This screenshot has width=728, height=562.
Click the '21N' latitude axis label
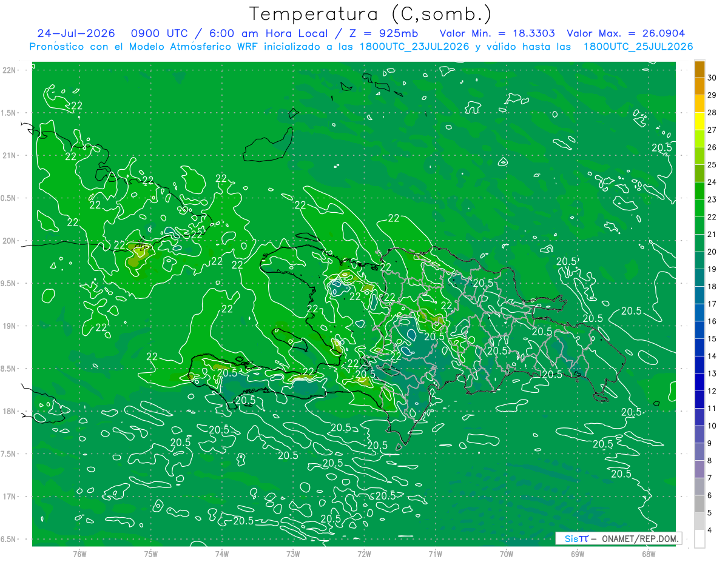[8, 156]
